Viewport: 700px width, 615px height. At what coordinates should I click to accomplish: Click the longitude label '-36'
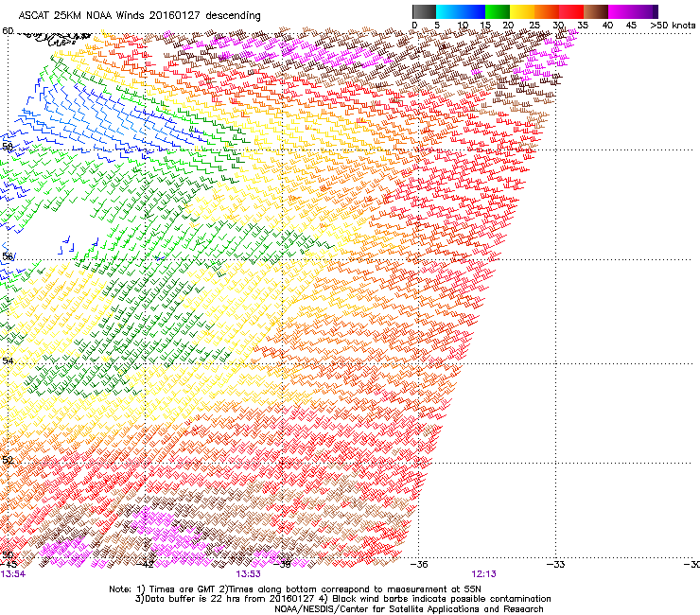point(419,564)
